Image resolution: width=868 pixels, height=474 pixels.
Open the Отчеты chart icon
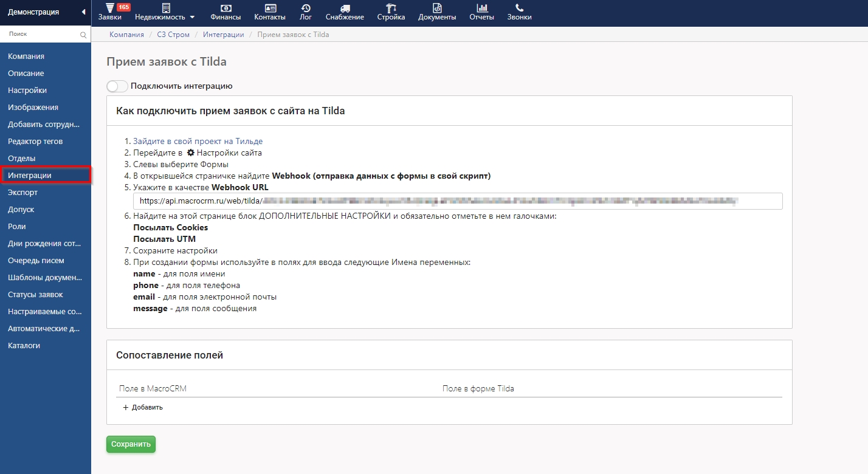(481, 8)
